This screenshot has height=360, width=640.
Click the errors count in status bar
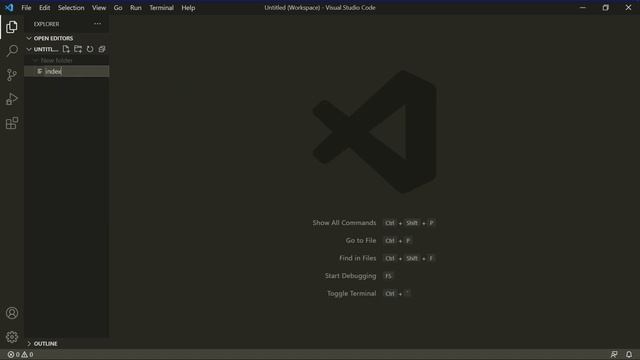click(14, 355)
